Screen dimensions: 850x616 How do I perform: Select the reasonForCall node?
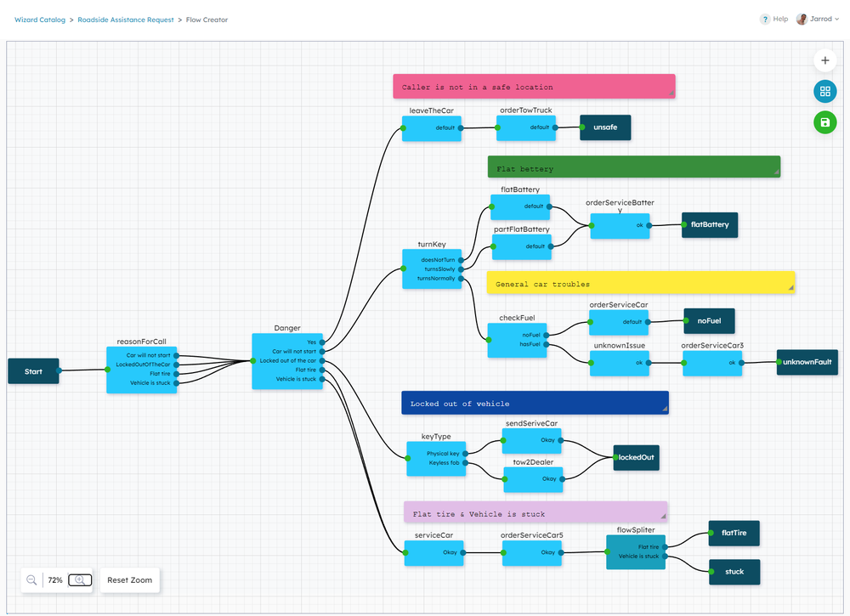pyautogui.click(x=141, y=370)
